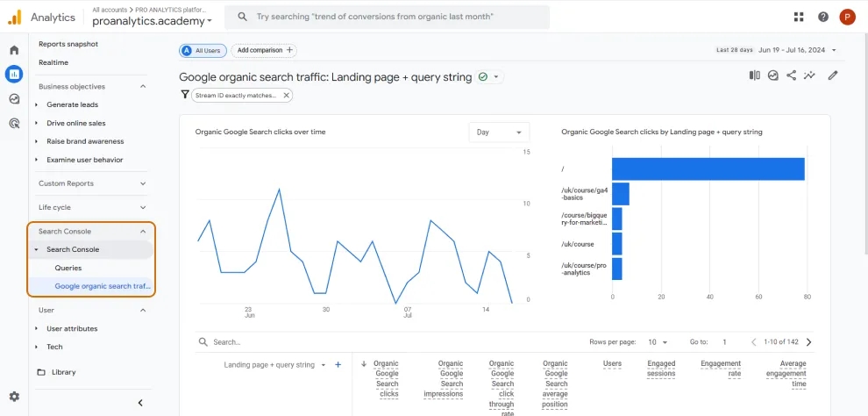Open the dropdown arrow beside report title

[496, 77]
